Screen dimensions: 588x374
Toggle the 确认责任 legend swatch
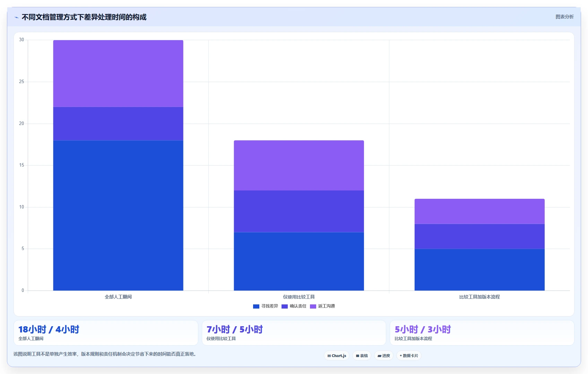285,306
